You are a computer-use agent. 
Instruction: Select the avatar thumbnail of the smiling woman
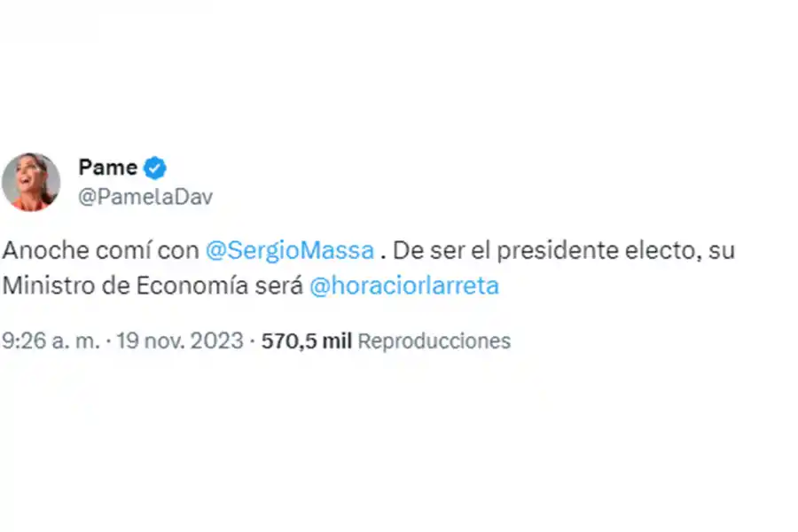pos(33,181)
